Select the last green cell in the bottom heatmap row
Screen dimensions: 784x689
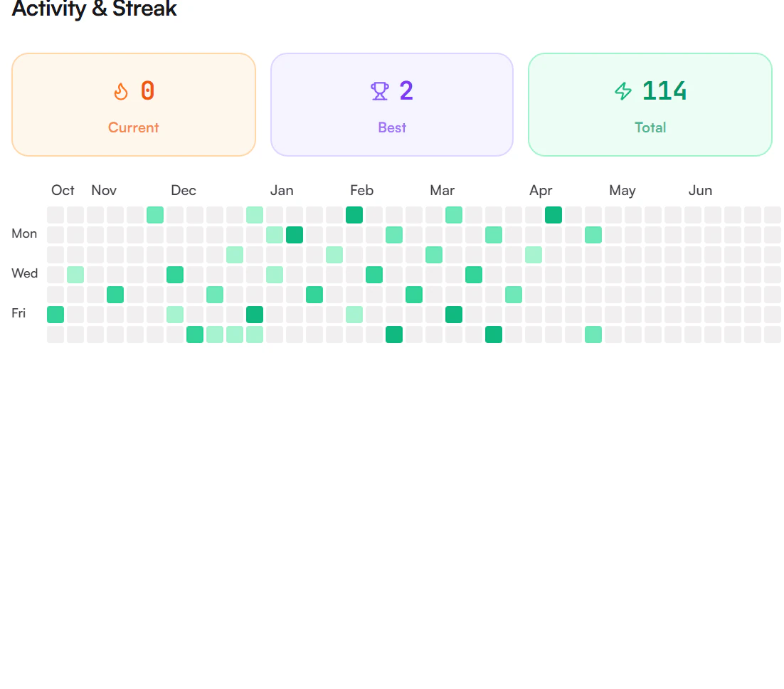(593, 335)
